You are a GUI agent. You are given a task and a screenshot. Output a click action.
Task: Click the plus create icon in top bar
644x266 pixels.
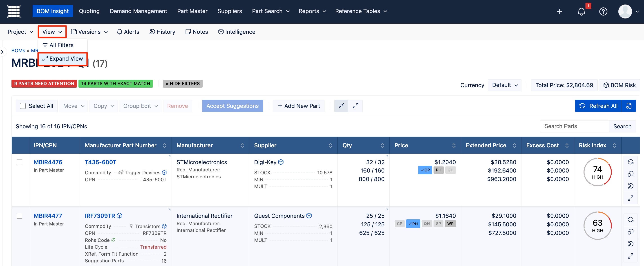pyautogui.click(x=559, y=11)
